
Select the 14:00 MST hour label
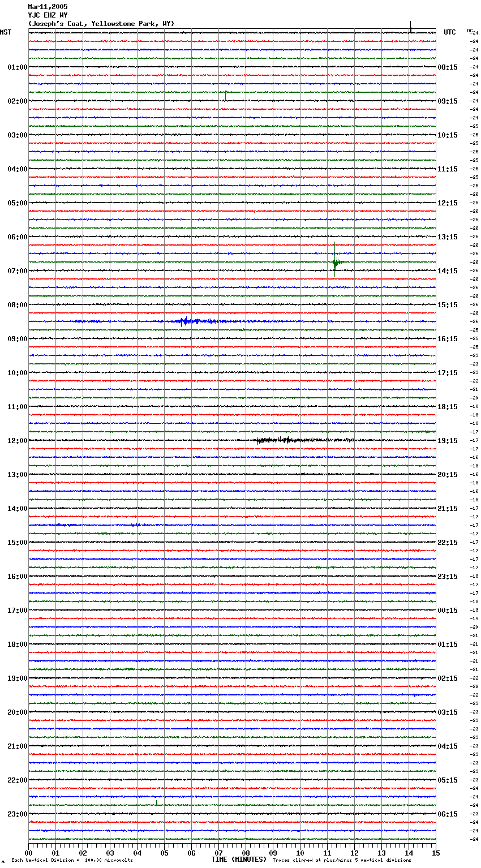[x=18, y=509]
